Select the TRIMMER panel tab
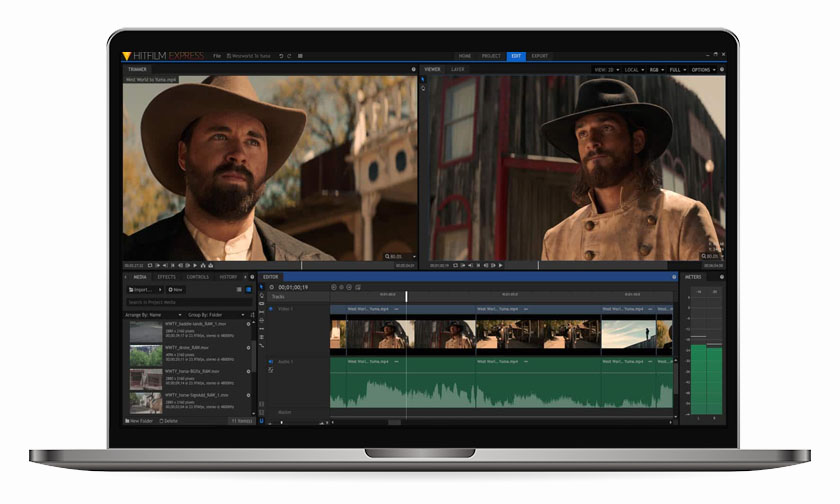This screenshot has width=840, height=504. pyautogui.click(x=137, y=69)
